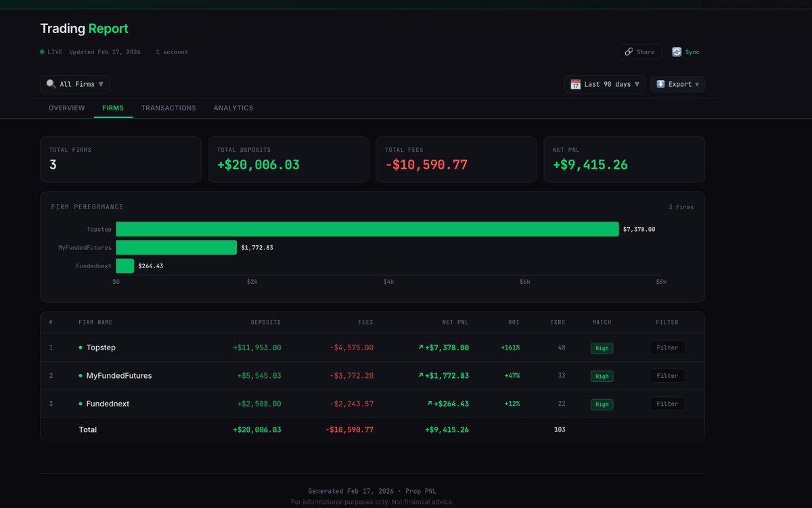
Task: Click the +$5,545.03 deposits value
Action: pyautogui.click(x=259, y=375)
